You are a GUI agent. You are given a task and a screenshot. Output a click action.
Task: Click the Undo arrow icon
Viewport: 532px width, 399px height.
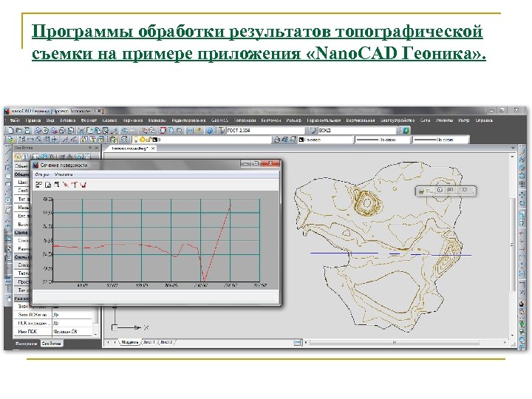coord(125,130)
